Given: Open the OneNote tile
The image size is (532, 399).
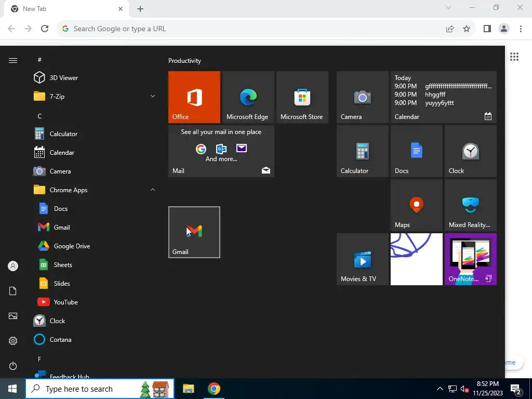Looking at the screenshot, I should (x=471, y=259).
